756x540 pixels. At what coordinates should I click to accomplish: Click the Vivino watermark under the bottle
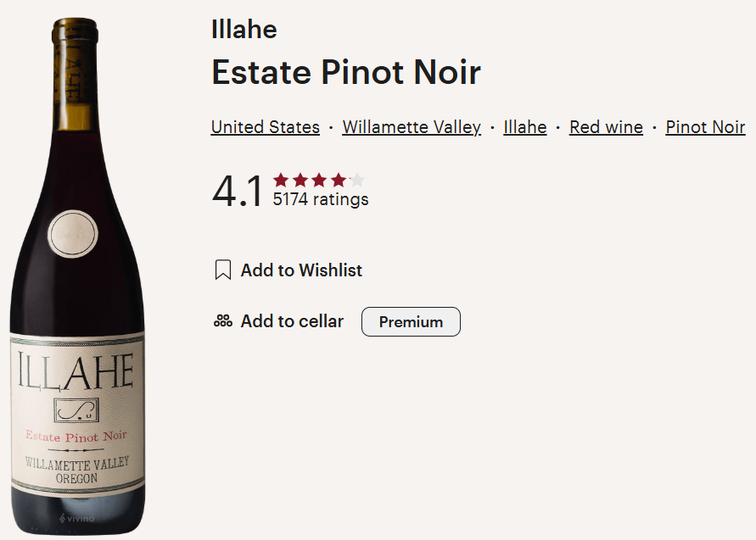coord(77,517)
